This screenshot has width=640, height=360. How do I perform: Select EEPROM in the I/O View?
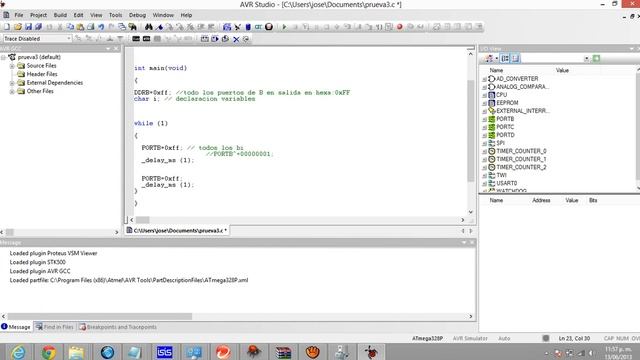tap(507, 103)
